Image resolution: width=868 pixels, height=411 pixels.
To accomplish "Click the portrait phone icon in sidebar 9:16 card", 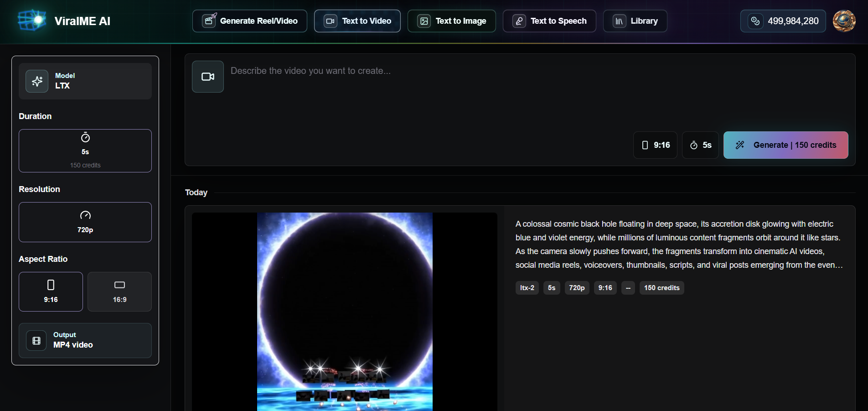I will tap(51, 285).
